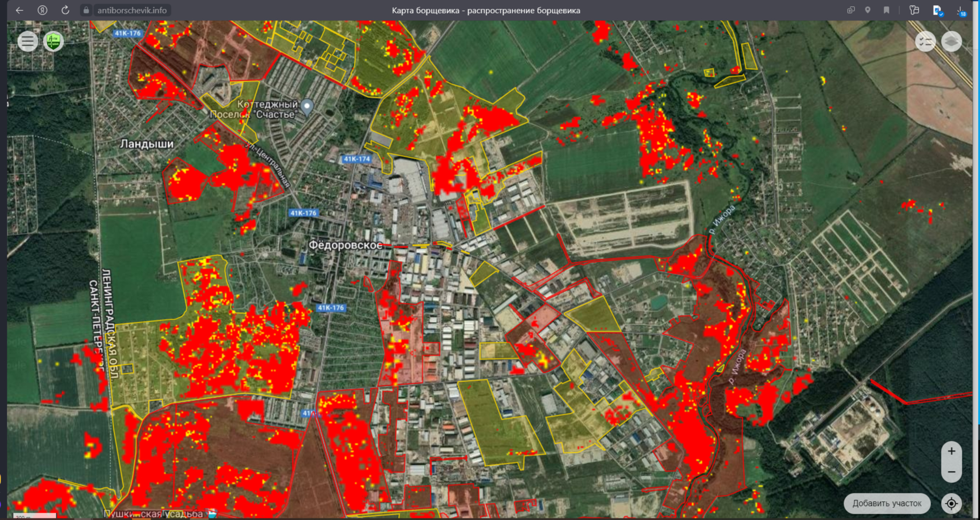Click the page title Карта борщевика
980x520 pixels.
tap(486, 10)
